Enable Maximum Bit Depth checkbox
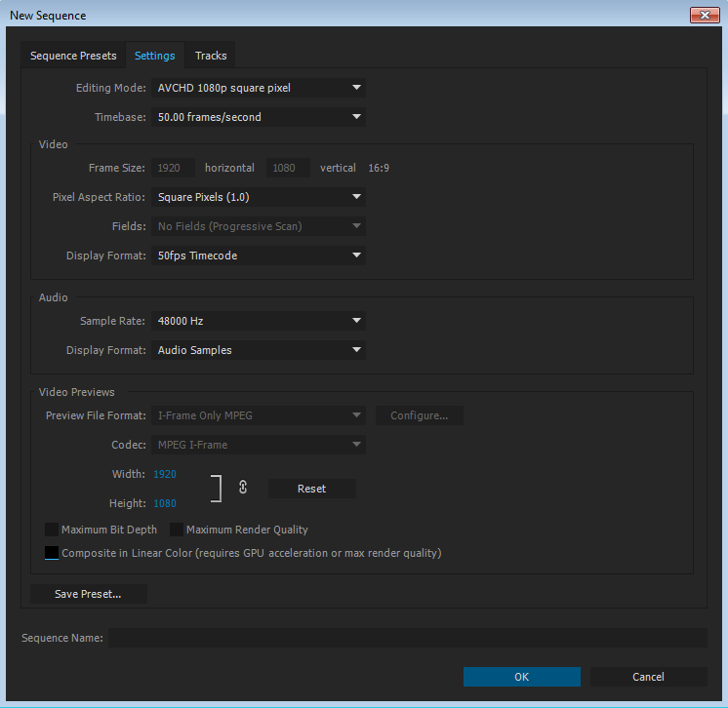 [x=52, y=530]
